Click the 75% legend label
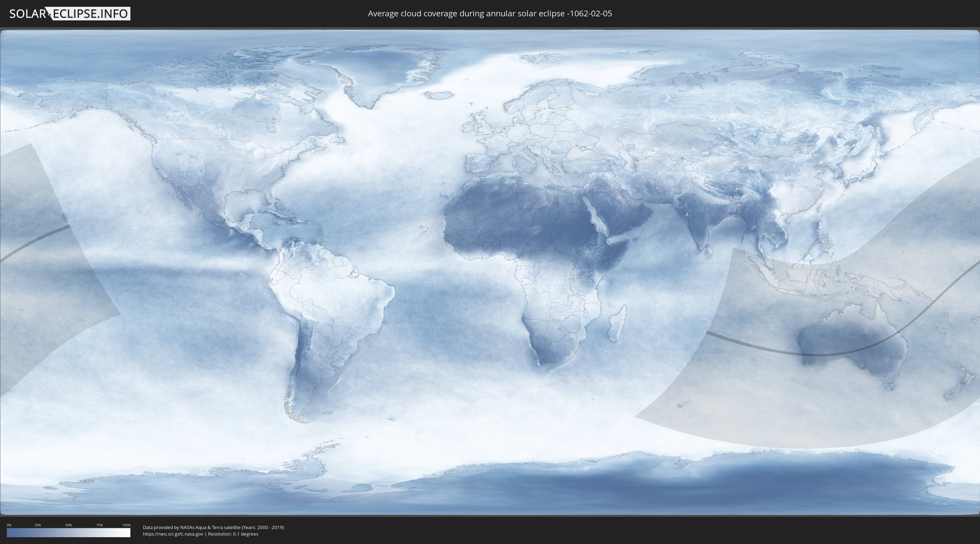The image size is (980, 544). (99, 525)
